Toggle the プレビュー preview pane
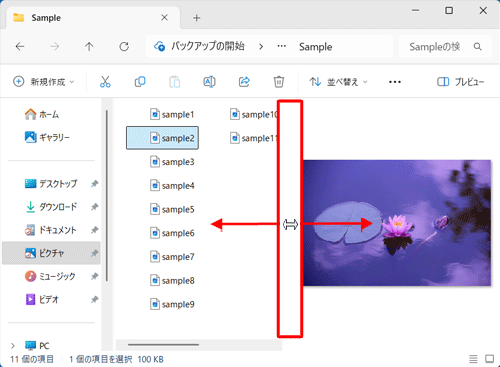This screenshot has width=500, height=367. (x=460, y=82)
